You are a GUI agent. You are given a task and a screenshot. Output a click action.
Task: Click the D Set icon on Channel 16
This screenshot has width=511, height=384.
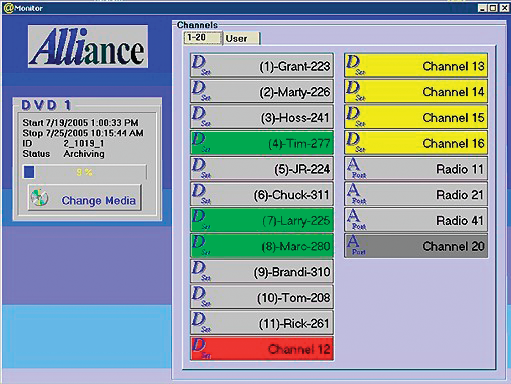[355, 142]
